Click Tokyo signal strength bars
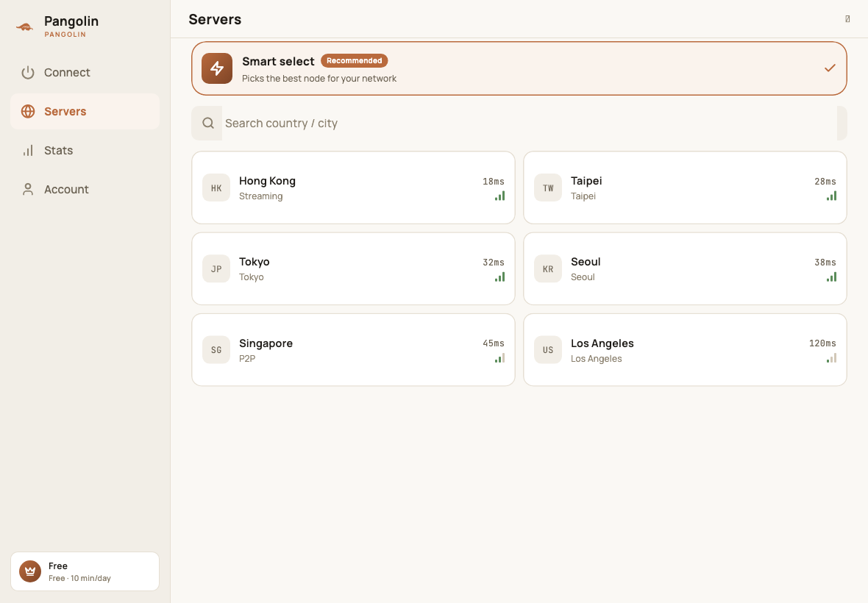868x603 pixels. click(x=500, y=276)
